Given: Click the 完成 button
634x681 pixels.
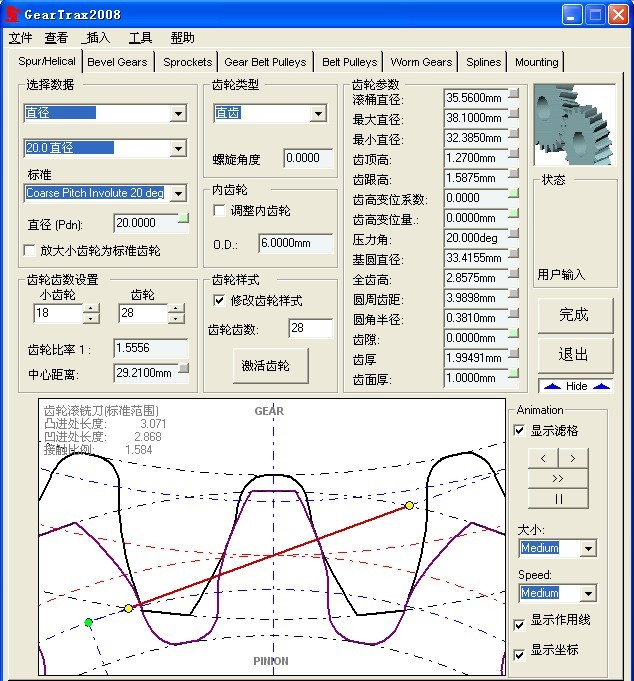Looking at the screenshot, I should (x=575, y=315).
